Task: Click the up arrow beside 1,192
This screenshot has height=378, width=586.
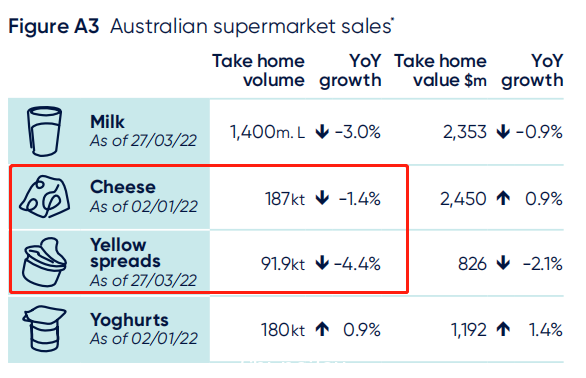Action: click(503, 330)
